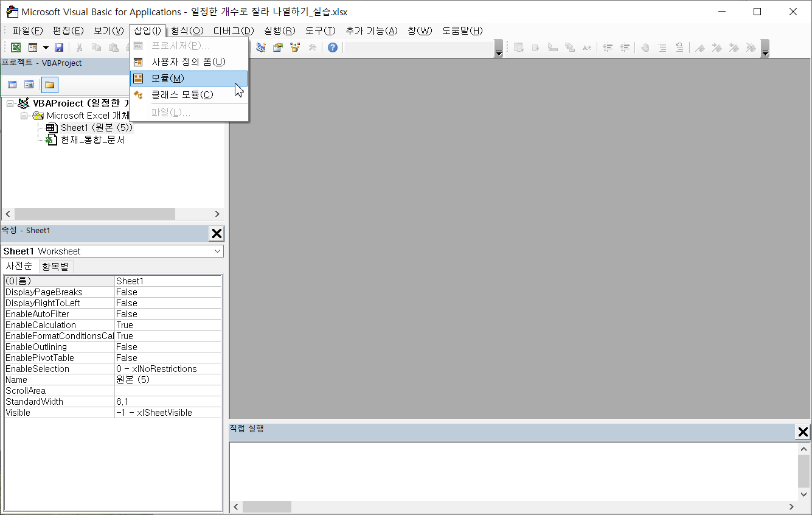Click the View Microsoft Excel icon
The height and width of the screenshot is (515, 812).
tap(16, 47)
